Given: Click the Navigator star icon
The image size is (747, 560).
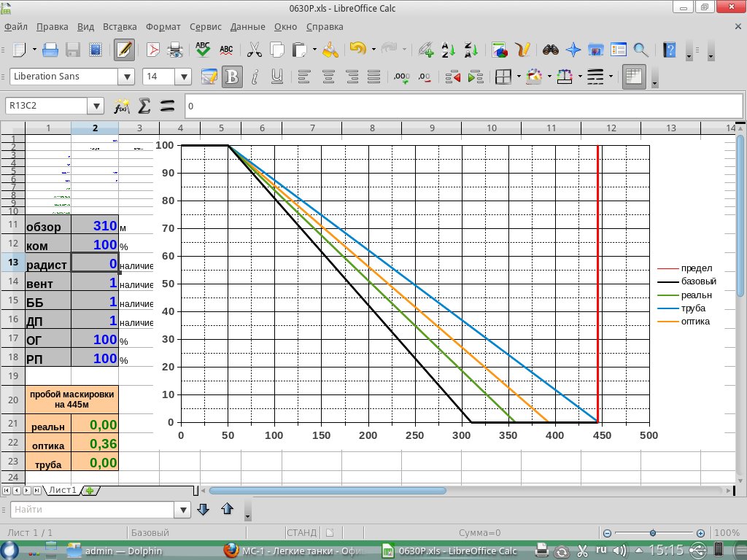Looking at the screenshot, I should (573, 50).
